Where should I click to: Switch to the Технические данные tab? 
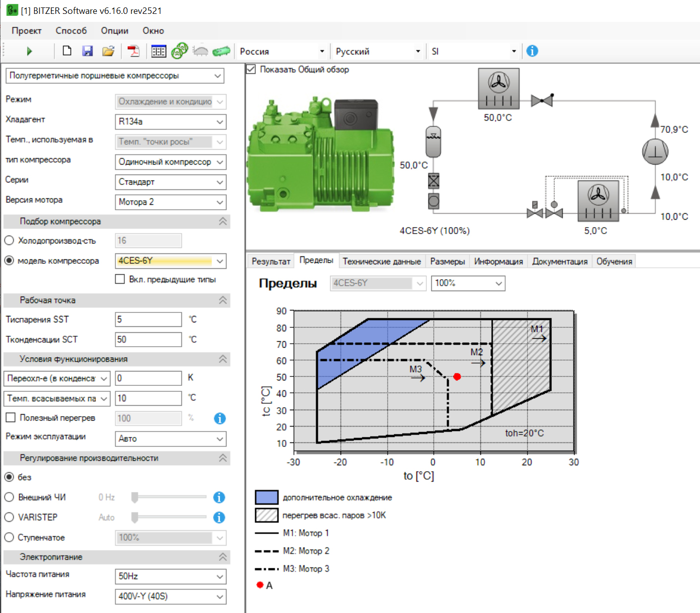coord(382,261)
